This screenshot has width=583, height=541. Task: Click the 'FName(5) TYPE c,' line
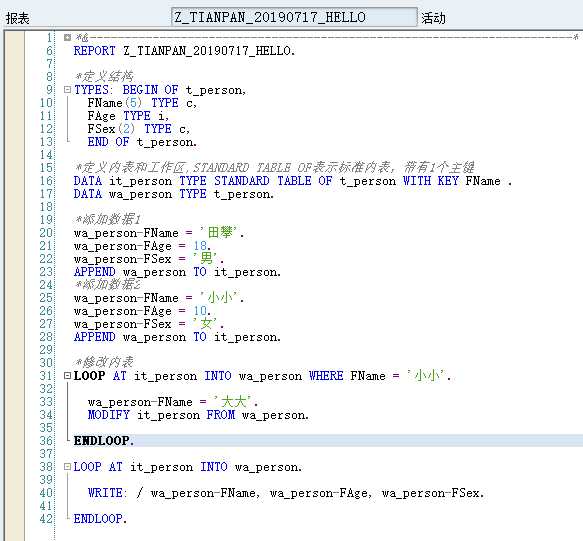[142, 103]
